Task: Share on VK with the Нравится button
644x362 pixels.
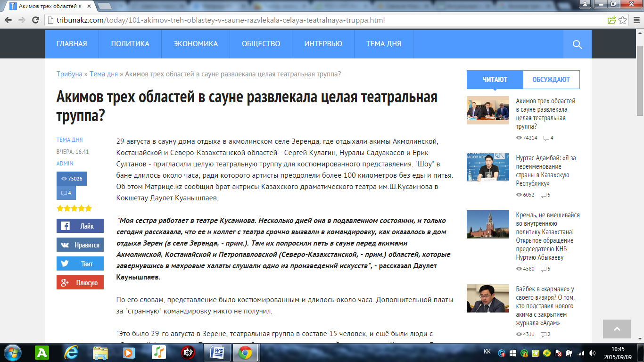Action: click(80, 245)
